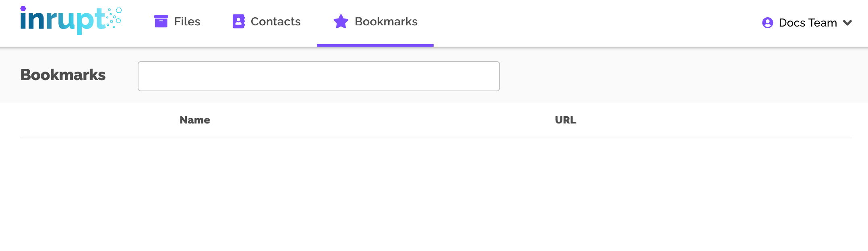Open the Docs Team account menu label
This screenshot has height=251, width=868.
pos(808,23)
